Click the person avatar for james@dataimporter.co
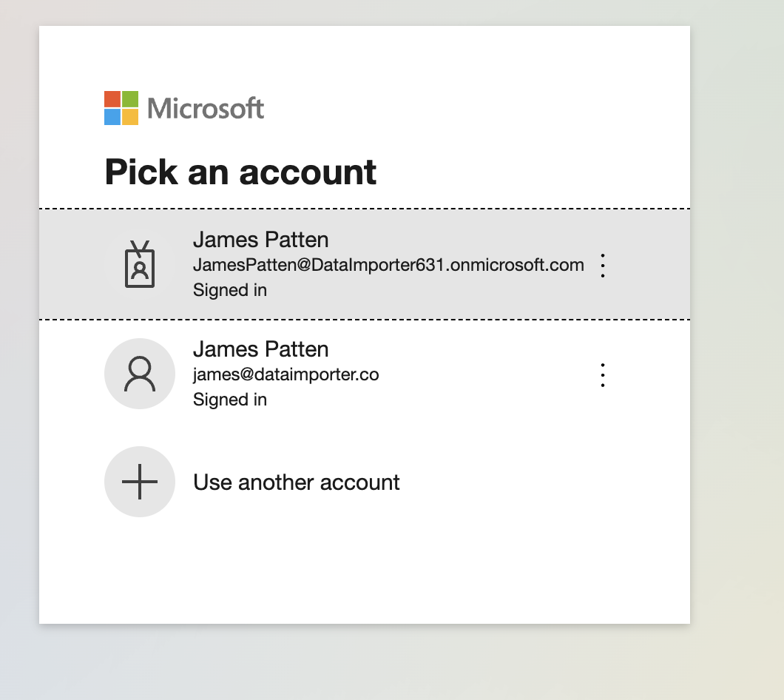This screenshot has width=784, height=700. 140,374
